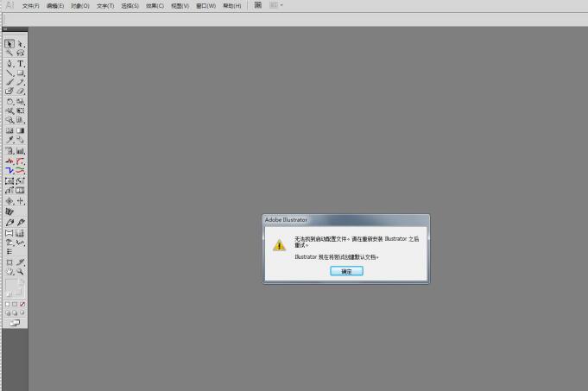Select the Eyedropper tool
This screenshot has width=588, height=391.
click(9, 141)
